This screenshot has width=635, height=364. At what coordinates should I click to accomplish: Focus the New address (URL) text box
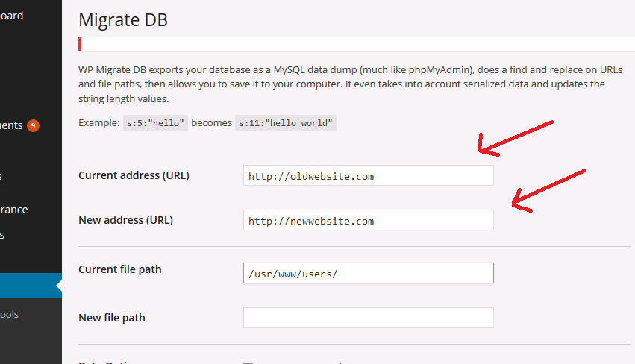[x=368, y=221]
